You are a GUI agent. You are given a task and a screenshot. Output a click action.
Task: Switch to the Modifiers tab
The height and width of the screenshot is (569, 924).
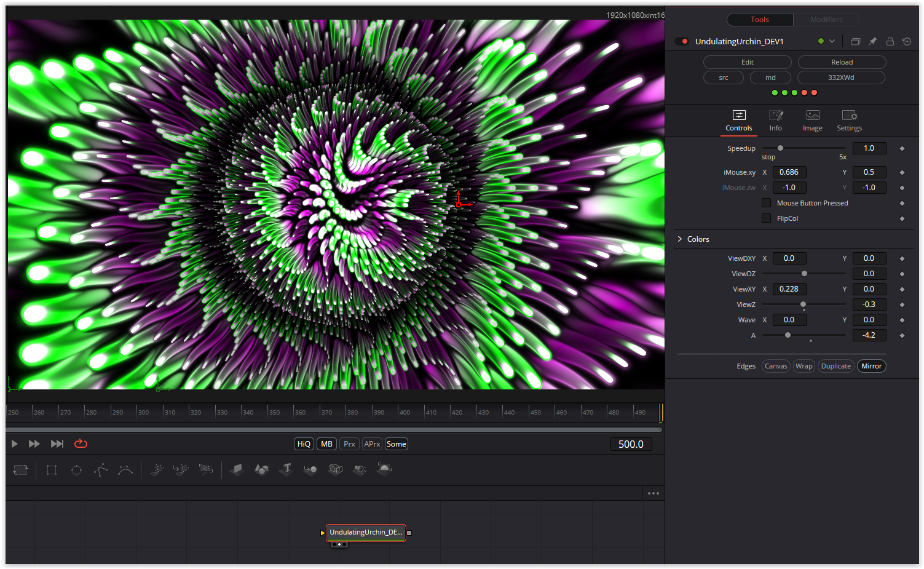826,20
